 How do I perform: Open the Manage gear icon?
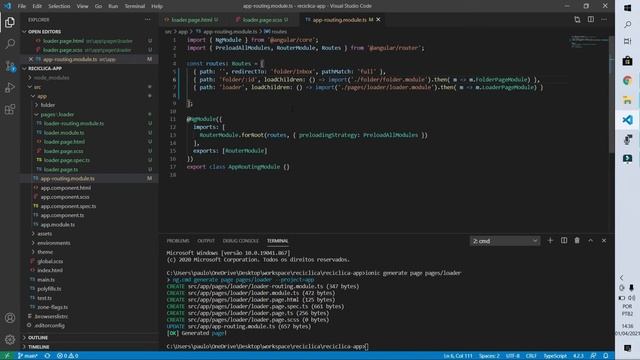[x=10, y=339]
